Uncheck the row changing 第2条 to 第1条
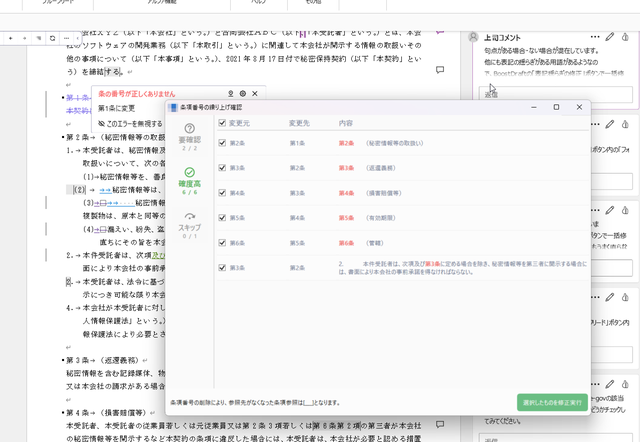Image resolution: width=640 pixels, height=442 pixels. pyautogui.click(x=222, y=143)
